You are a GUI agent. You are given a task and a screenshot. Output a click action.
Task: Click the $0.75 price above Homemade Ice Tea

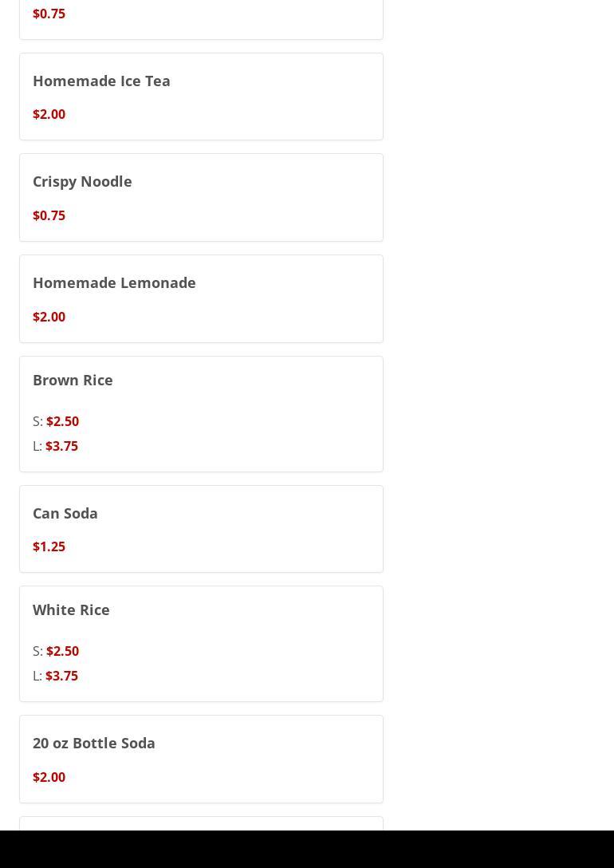(x=49, y=14)
